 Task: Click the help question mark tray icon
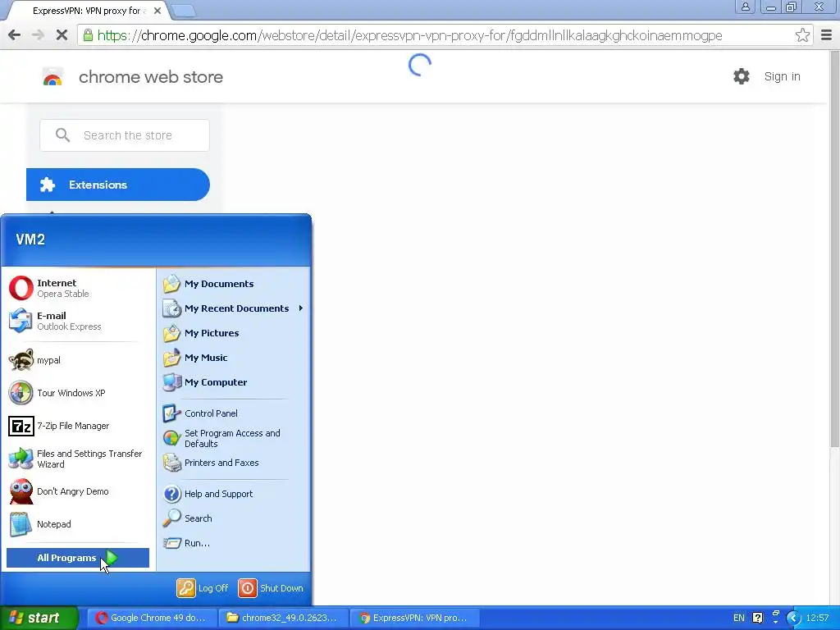click(x=757, y=618)
